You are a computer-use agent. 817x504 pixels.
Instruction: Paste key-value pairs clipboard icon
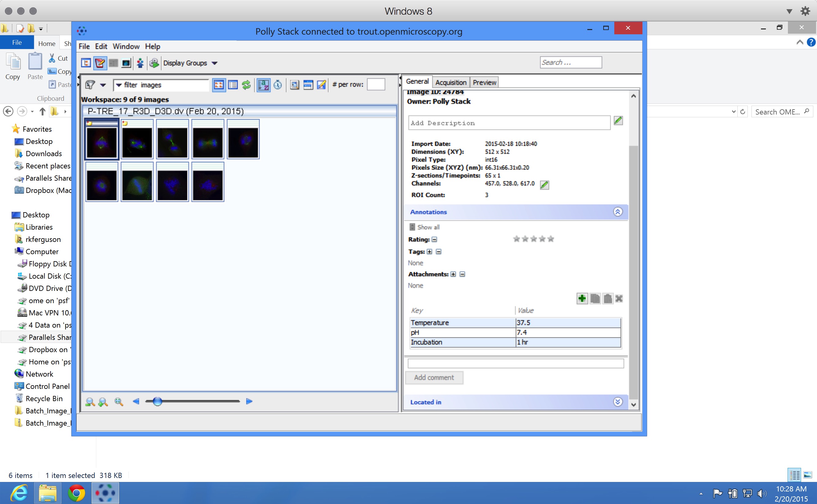608,299
